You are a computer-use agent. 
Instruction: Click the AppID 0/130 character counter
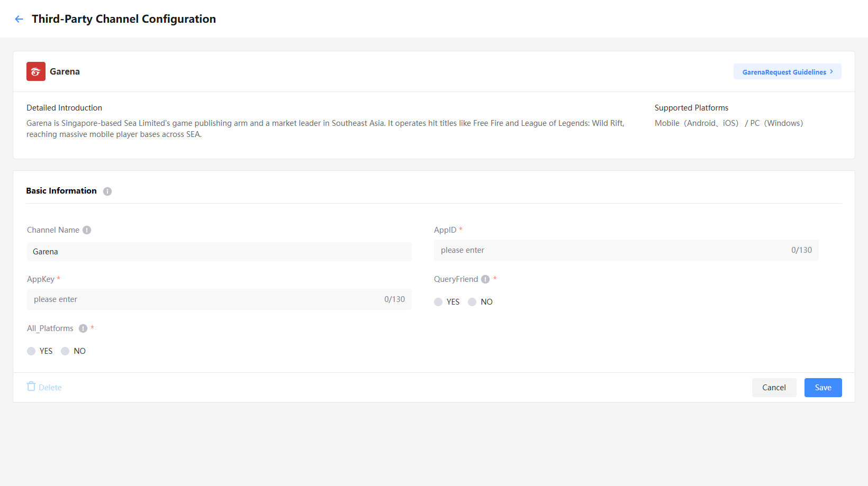click(801, 250)
